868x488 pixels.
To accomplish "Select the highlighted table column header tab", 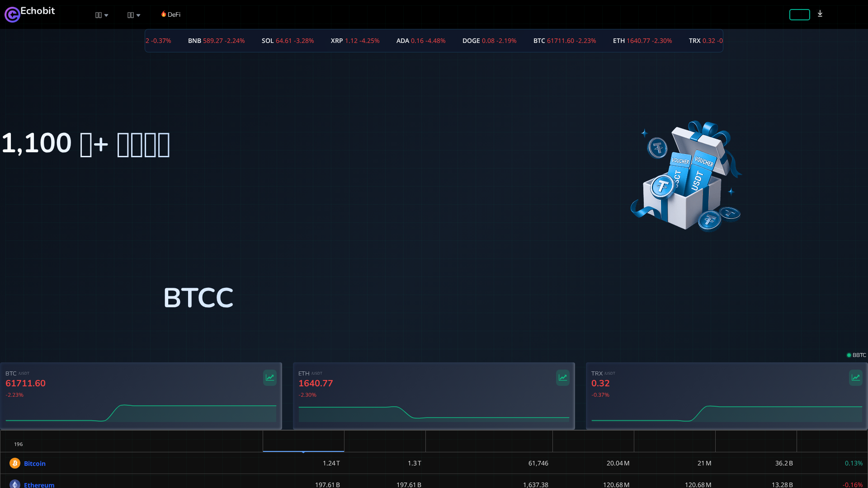I will 303,441.
